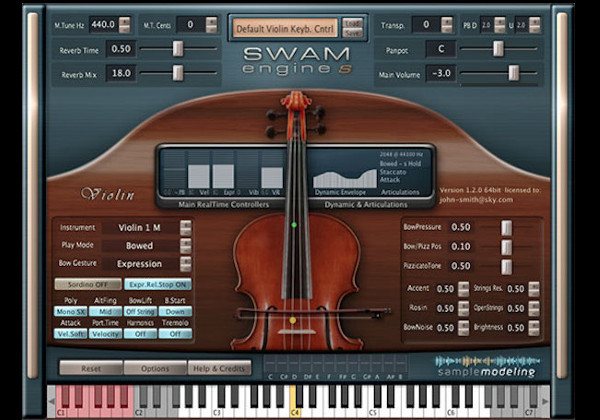The height and width of the screenshot is (420, 600).
Task: Click the Panpot value C
Action: 441,49
